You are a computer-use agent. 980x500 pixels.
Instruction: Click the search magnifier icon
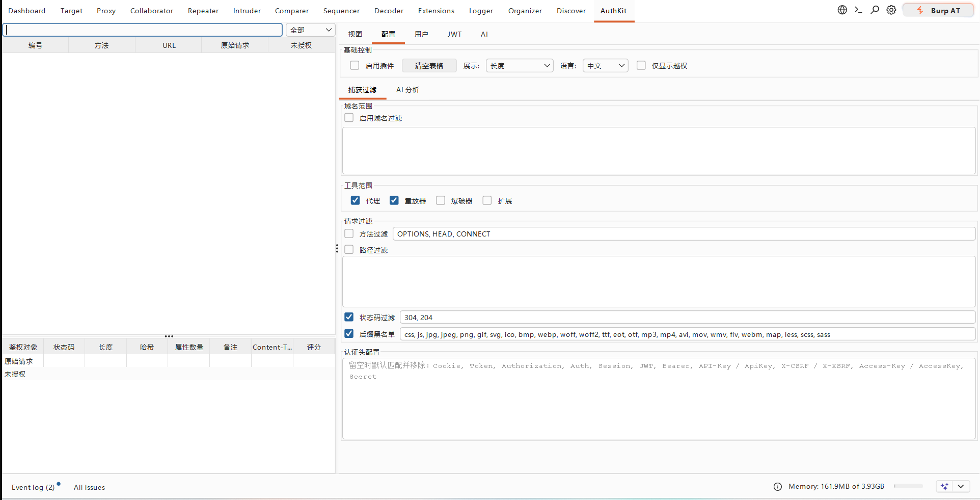pos(875,10)
